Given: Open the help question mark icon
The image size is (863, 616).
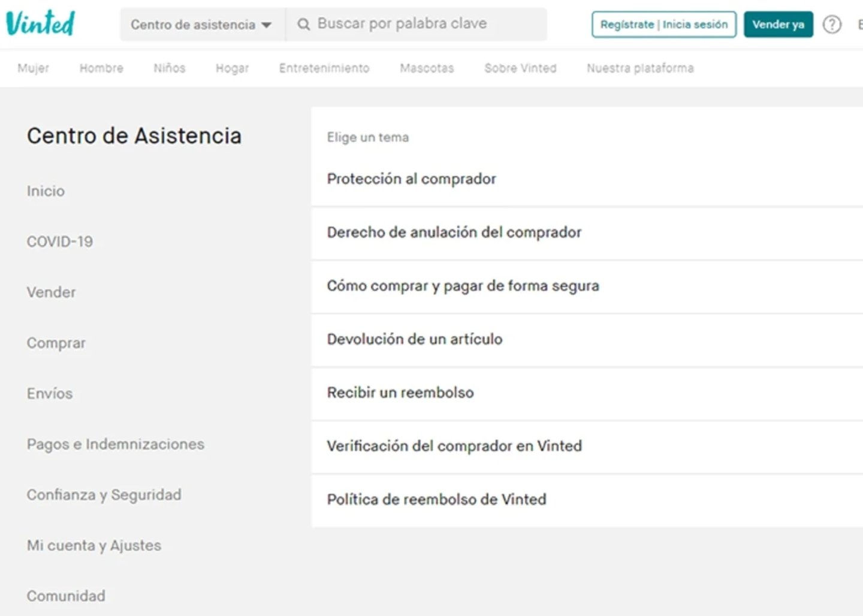Looking at the screenshot, I should click(x=832, y=25).
